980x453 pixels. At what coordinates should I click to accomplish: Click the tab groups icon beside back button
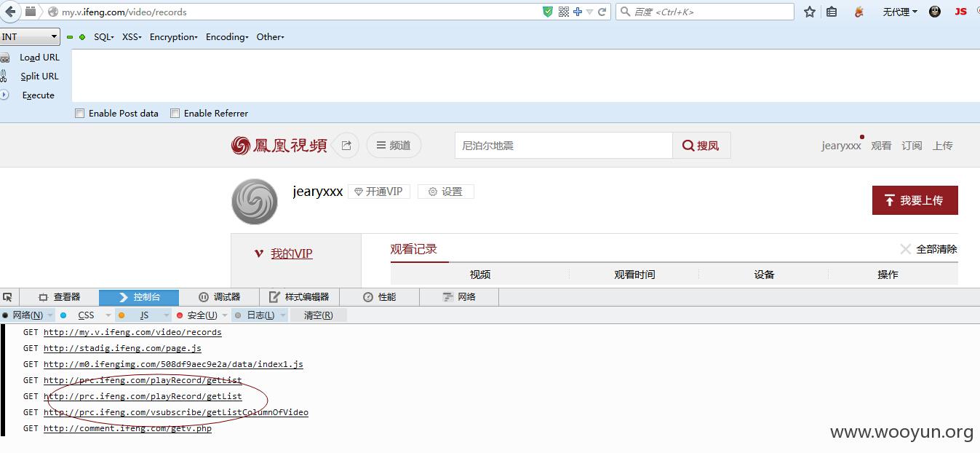coord(31,12)
